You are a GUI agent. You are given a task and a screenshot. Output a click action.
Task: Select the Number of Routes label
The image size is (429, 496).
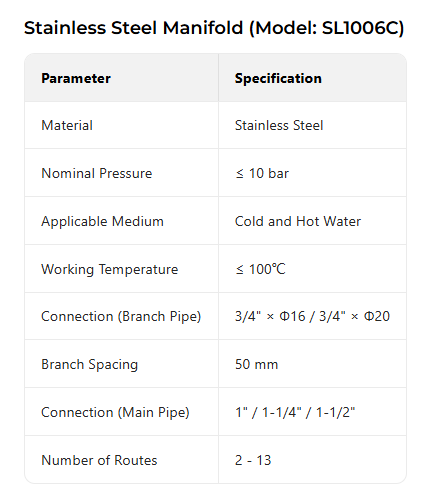coord(99,460)
